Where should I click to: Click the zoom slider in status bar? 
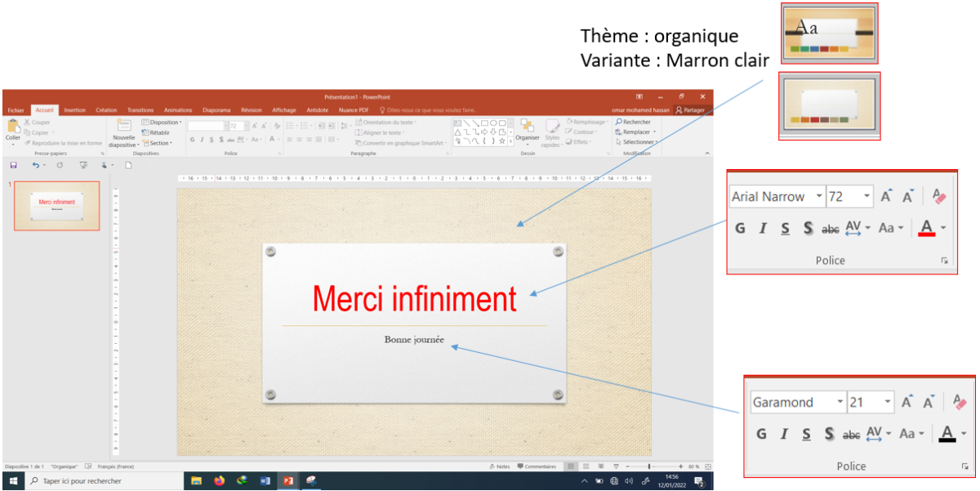coord(649,466)
